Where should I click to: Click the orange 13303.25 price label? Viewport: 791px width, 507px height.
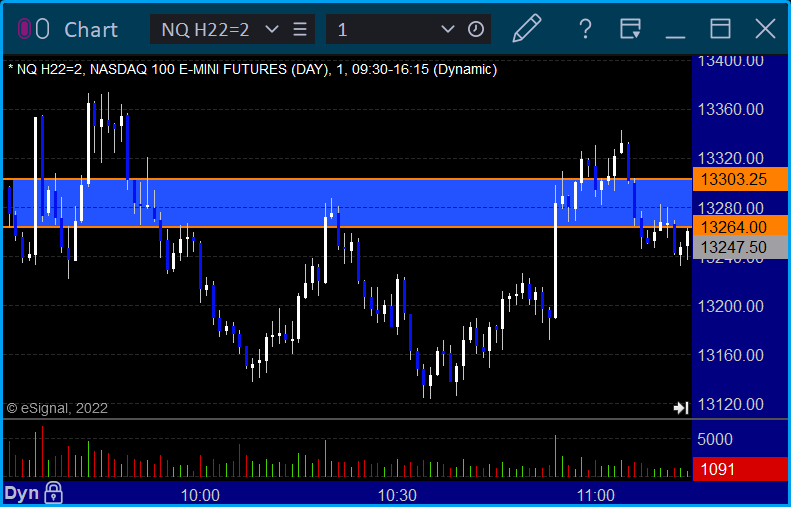click(740, 179)
